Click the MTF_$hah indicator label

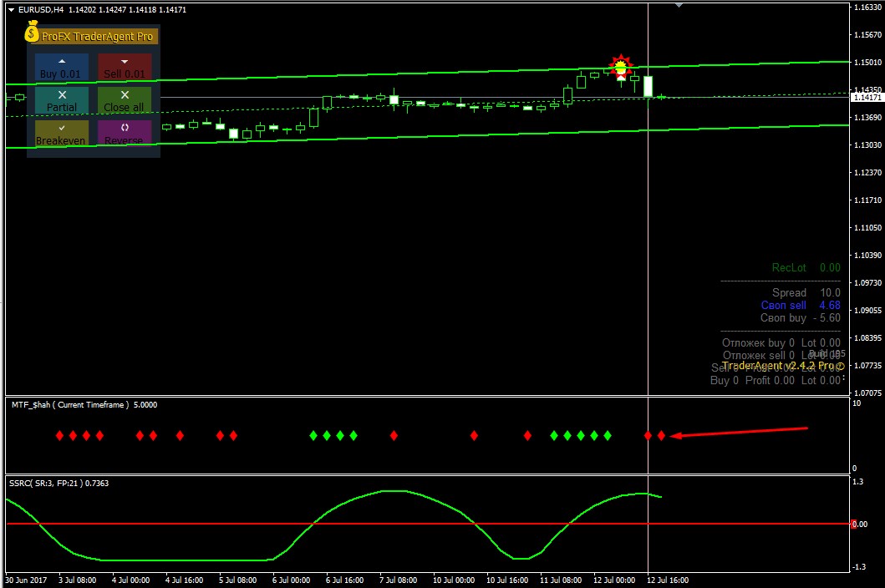[x=84, y=404]
